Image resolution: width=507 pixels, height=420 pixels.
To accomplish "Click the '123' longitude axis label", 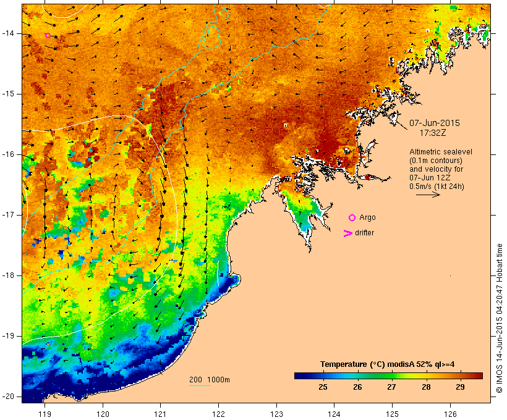I will pyautogui.click(x=276, y=414).
